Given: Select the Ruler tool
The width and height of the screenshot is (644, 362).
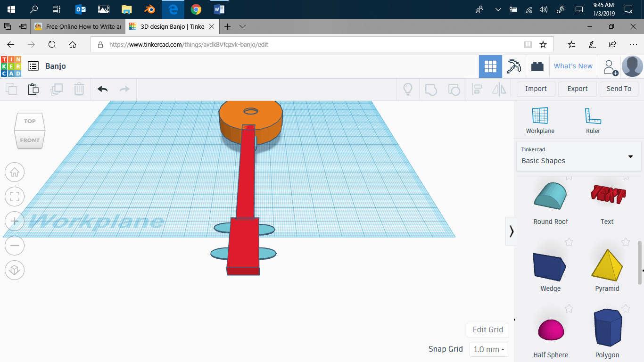Looking at the screenshot, I should click(593, 121).
